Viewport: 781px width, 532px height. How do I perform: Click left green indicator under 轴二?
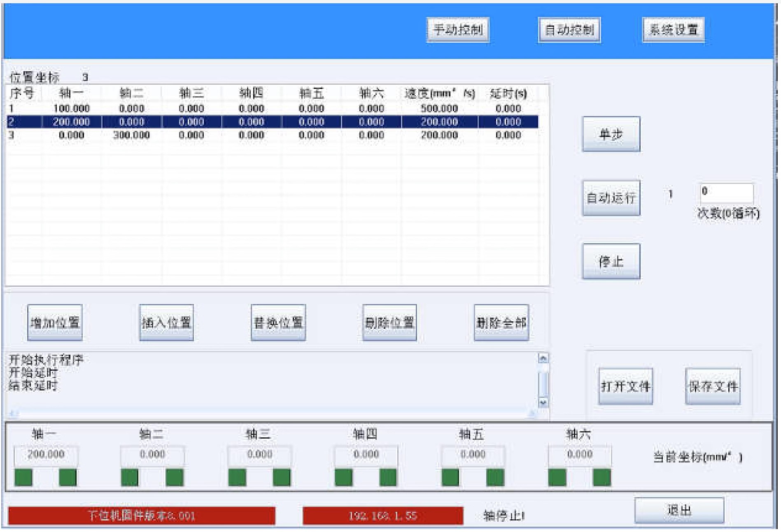point(130,477)
